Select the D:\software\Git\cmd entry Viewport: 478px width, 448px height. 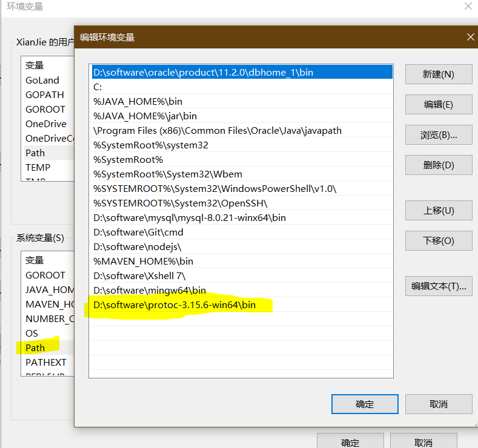pos(242,232)
